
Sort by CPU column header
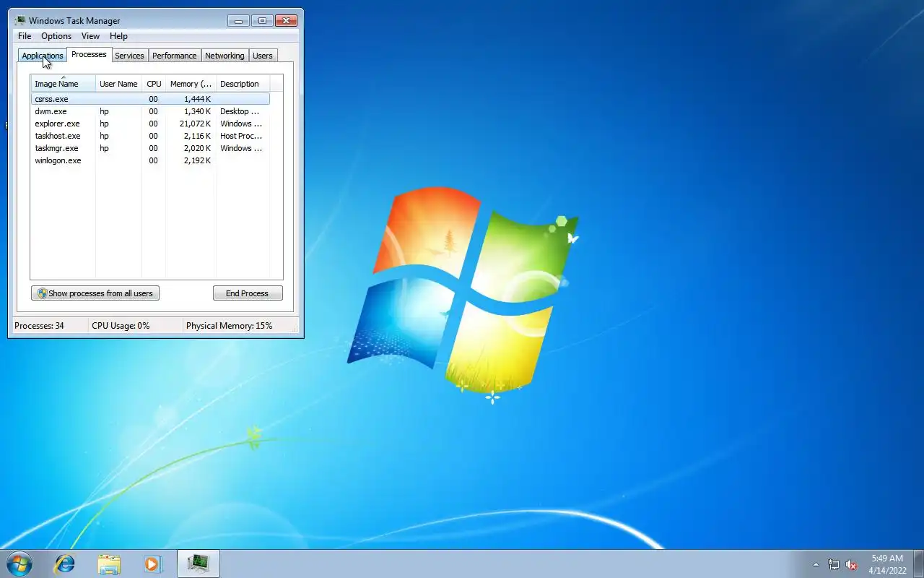pos(154,84)
